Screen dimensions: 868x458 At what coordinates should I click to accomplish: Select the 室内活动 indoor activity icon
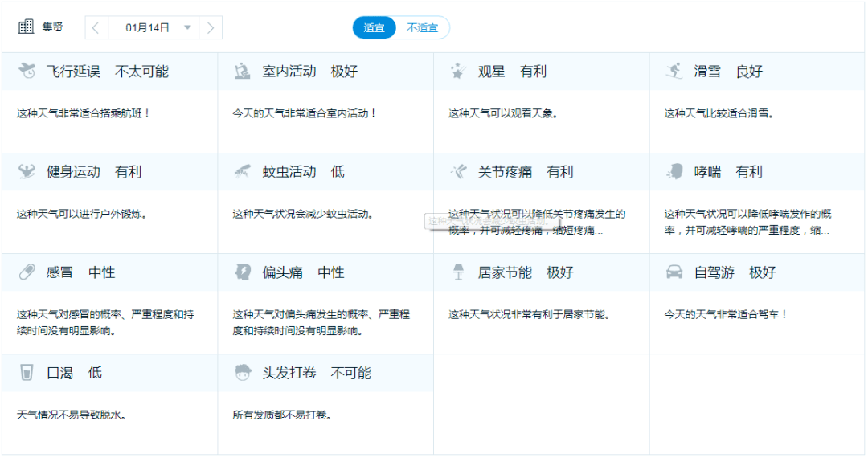242,71
